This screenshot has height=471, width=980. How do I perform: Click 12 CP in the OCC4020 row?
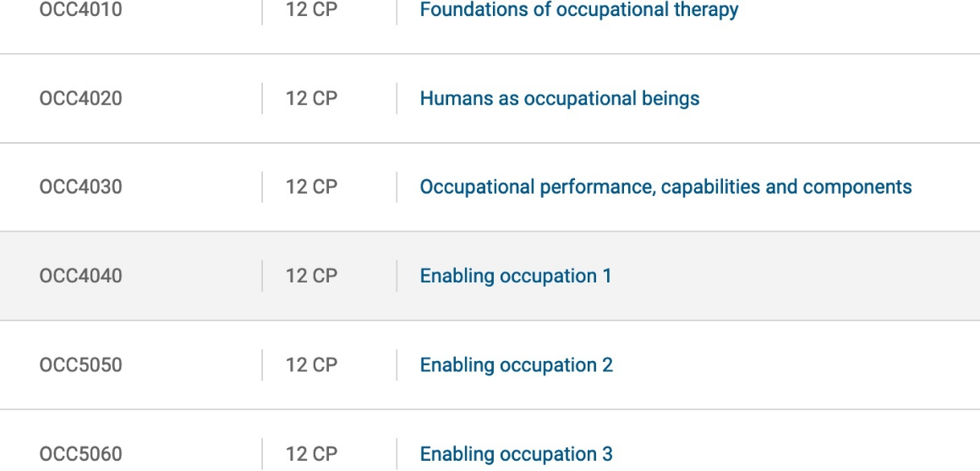click(311, 98)
